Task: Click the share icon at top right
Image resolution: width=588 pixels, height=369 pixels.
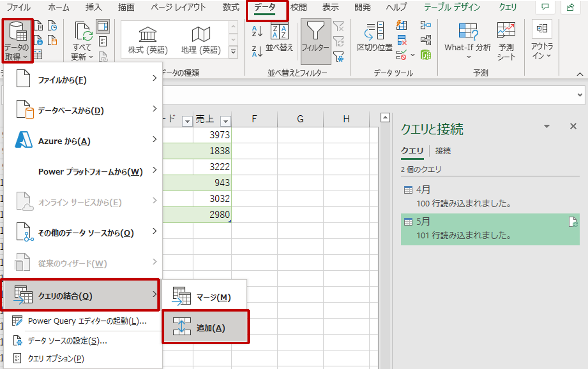Action: point(571,7)
